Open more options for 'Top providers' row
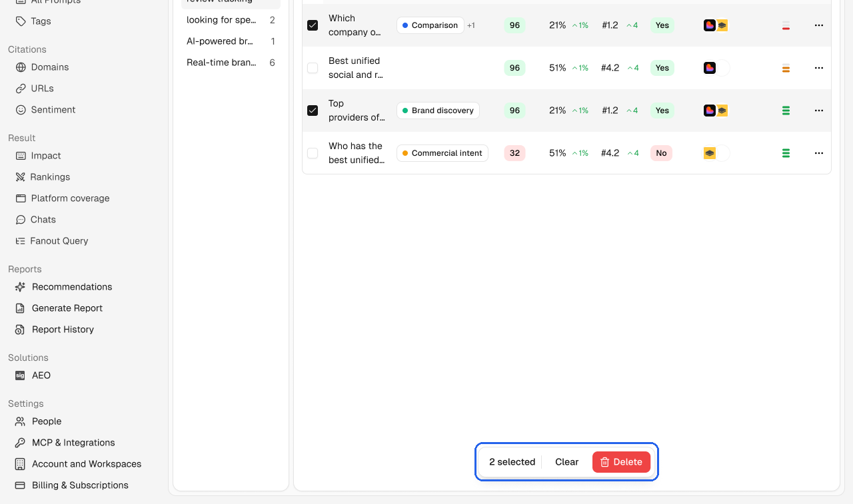 (x=819, y=111)
